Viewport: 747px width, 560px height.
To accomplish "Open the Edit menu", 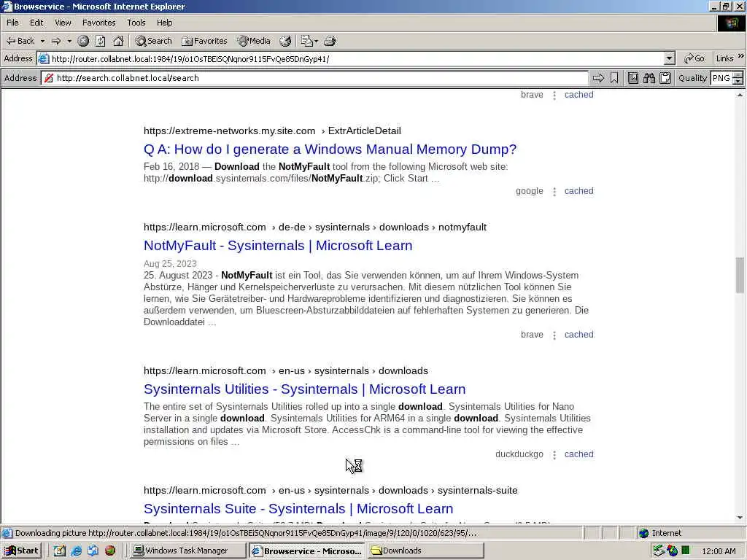I will [x=36, y=23].
